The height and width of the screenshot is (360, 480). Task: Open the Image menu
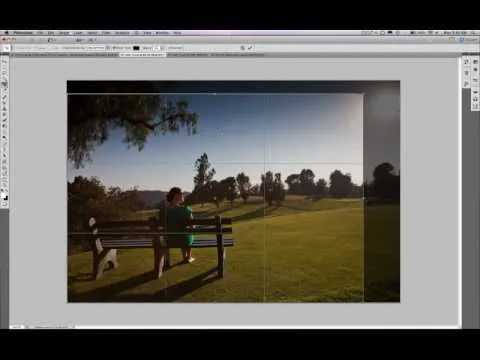(x=64, y=33)
